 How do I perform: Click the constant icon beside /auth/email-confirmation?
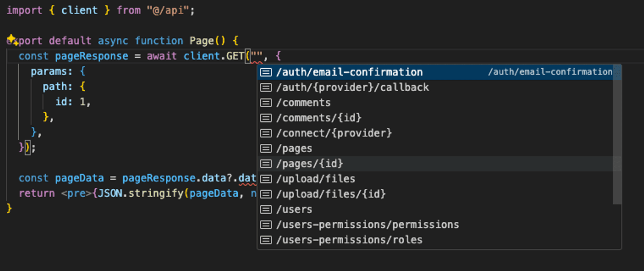266,72
